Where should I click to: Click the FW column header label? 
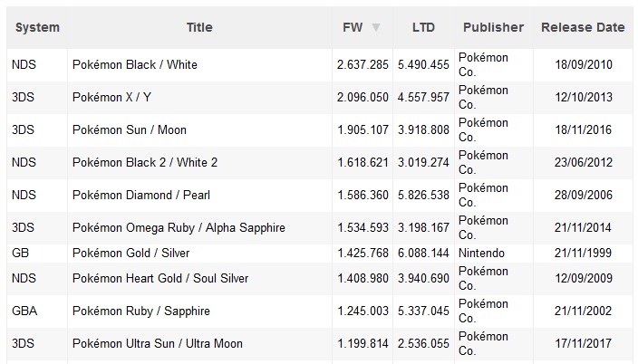(353, 27)
